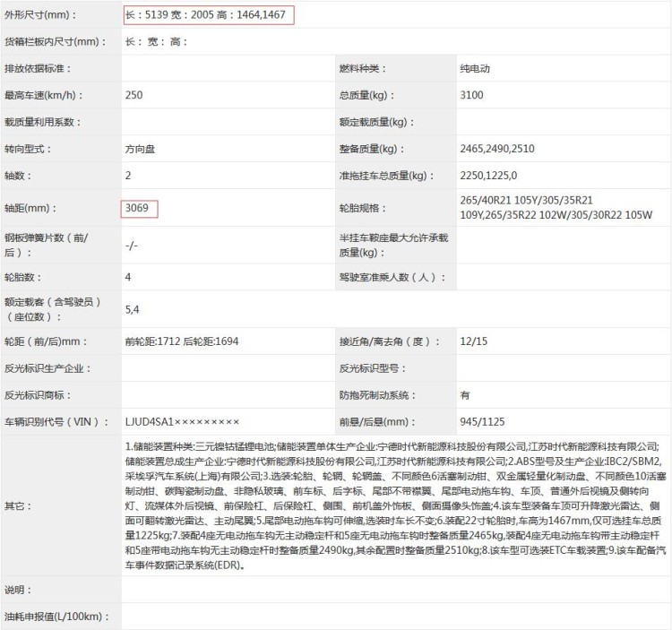Click the 轴距(mm) label
This screenshot has width=672, height=630.
30,208
